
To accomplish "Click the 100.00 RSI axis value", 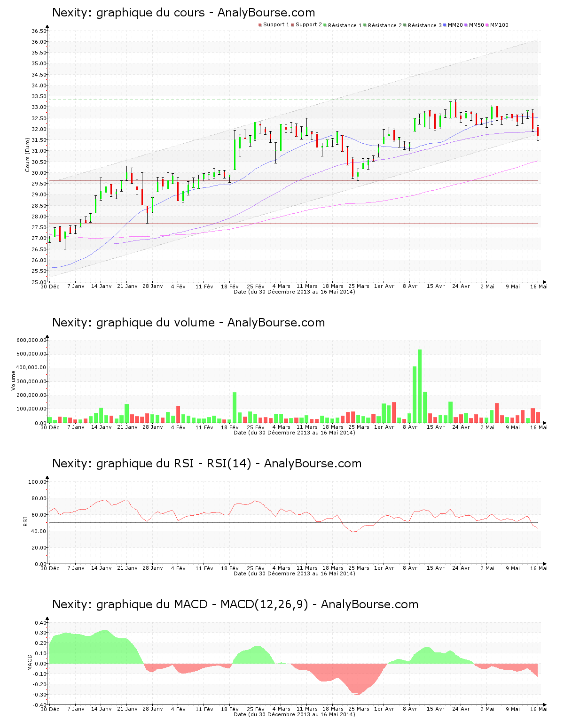I will pos(37,482).
